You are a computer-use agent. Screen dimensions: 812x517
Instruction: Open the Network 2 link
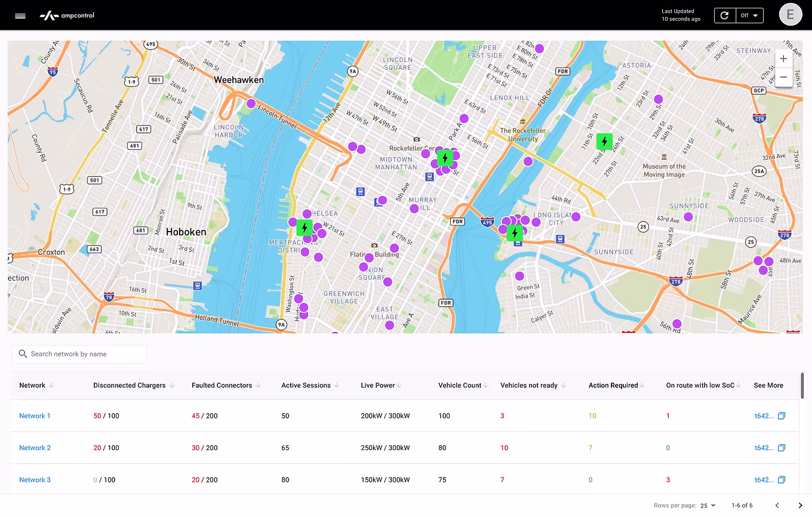35,448
